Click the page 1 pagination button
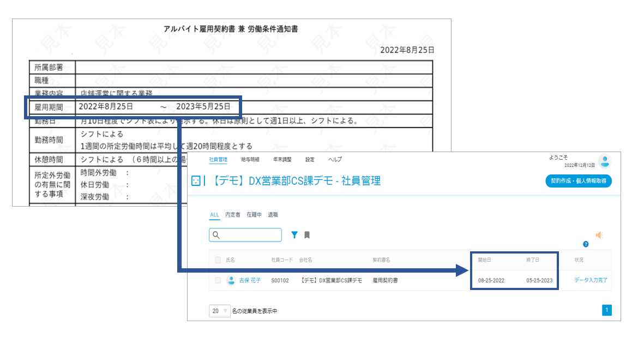This screenshot has width=644, height=350. 606,310
